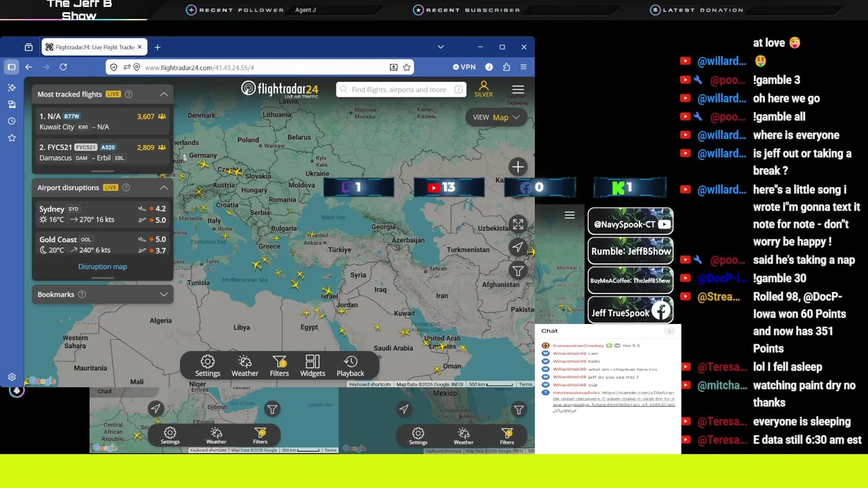
Task: Select the Flightradar24 browser tab
Action: pos(93,47)
